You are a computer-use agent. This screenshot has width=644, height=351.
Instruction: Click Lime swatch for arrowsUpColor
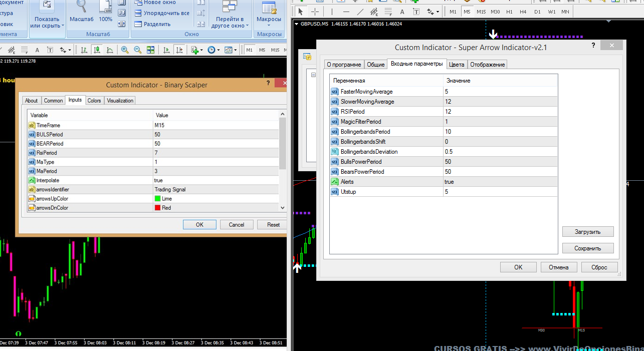157,199
